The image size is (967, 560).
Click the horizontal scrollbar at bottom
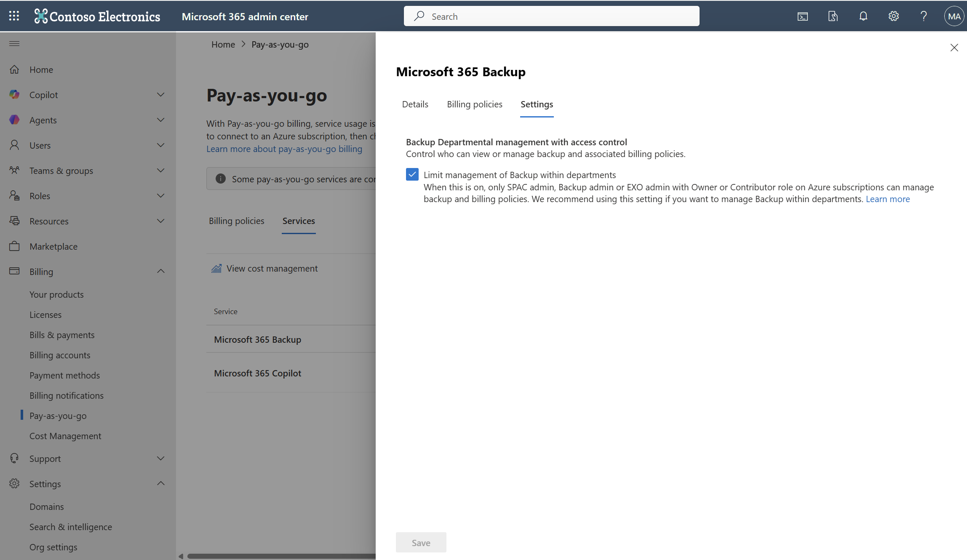(281, 556)
